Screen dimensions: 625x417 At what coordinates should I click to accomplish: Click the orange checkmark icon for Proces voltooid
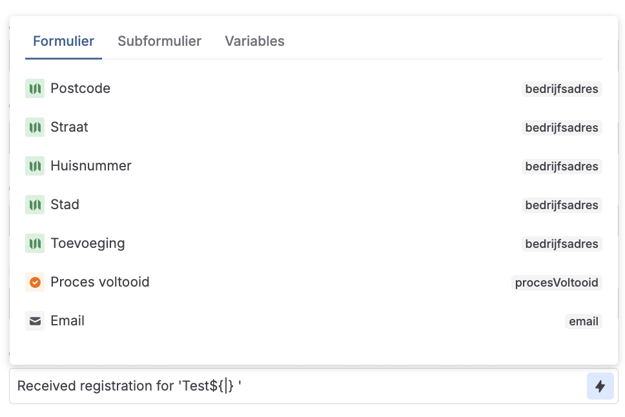coord(35,283)
